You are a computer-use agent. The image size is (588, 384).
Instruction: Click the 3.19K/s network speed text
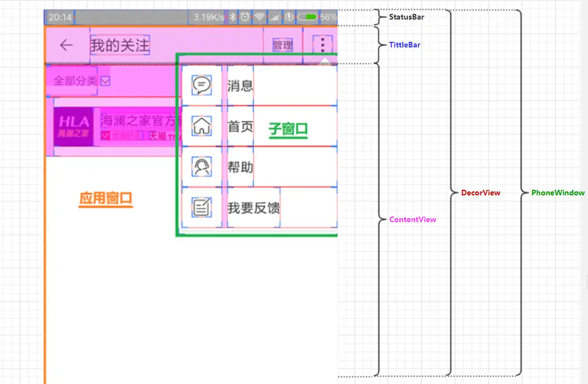209,17
